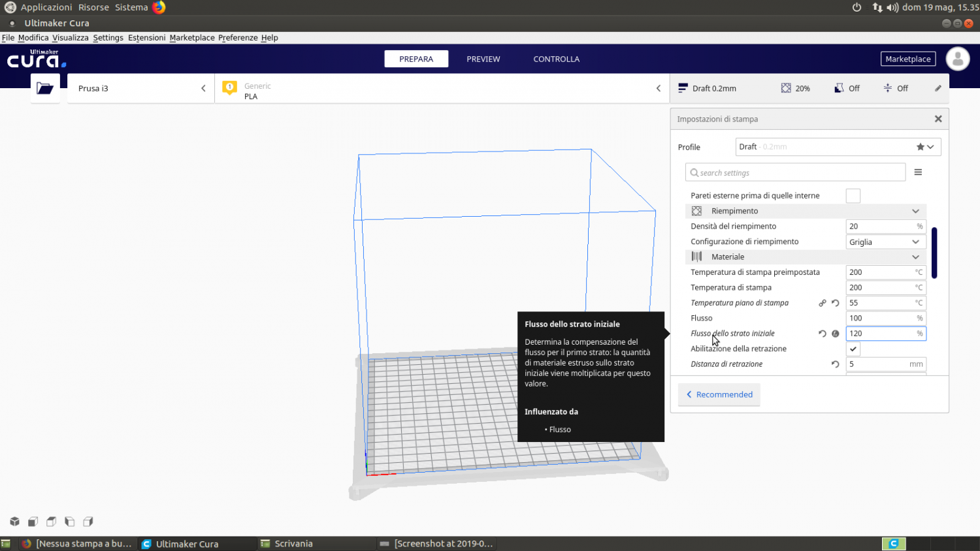
Task: Open the Modifica menu
Action: coord(33,38)
